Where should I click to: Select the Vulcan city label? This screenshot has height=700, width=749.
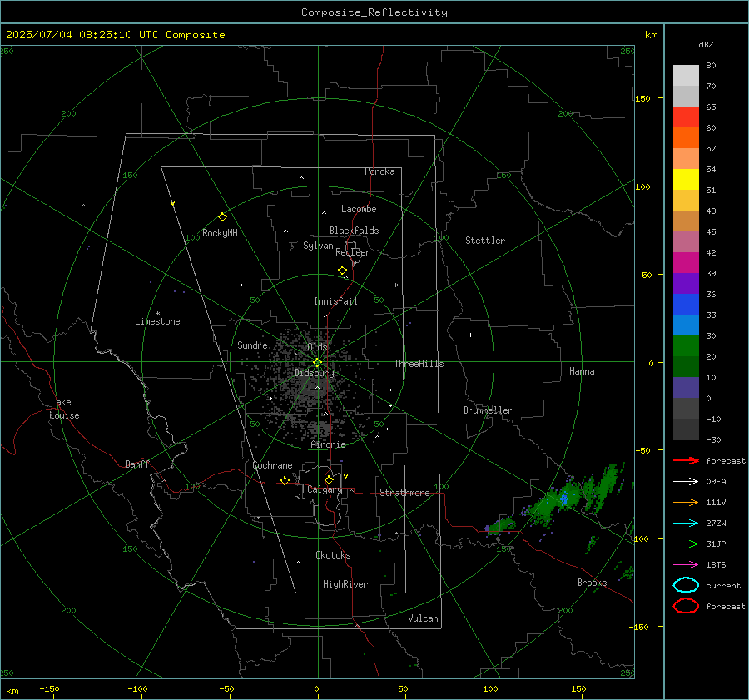pos(424,618)
